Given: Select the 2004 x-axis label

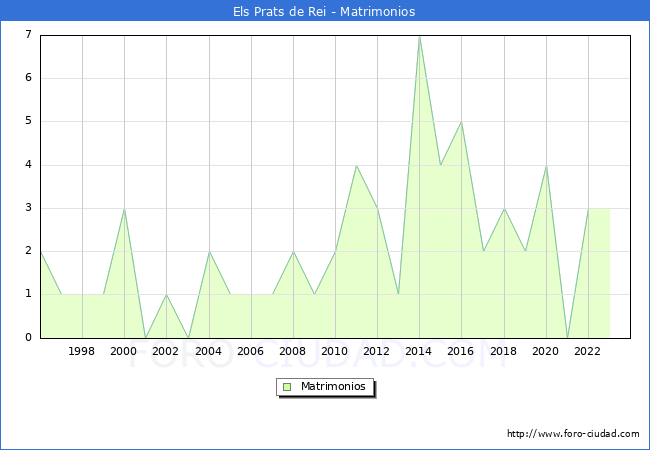Looking at the screenshot, I should coord(209,351).
